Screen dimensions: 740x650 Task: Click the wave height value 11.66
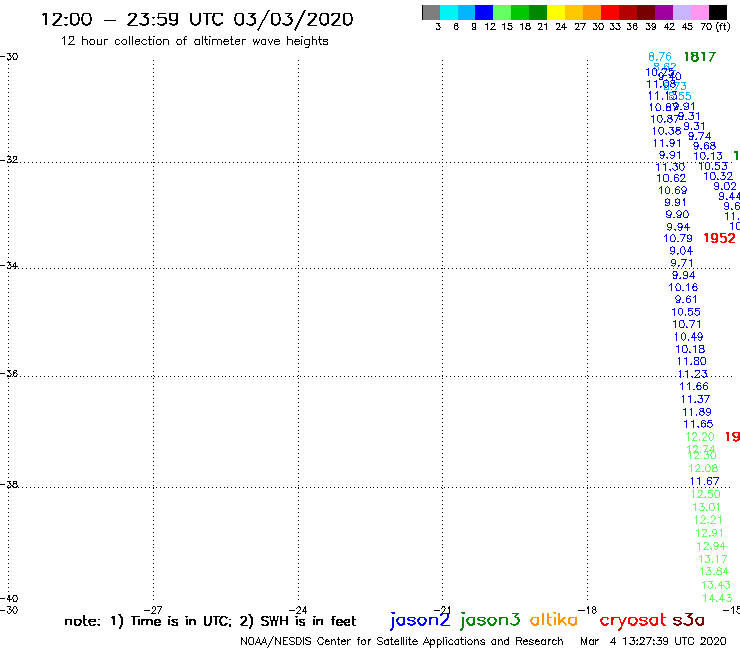click(x=694, y=387)
